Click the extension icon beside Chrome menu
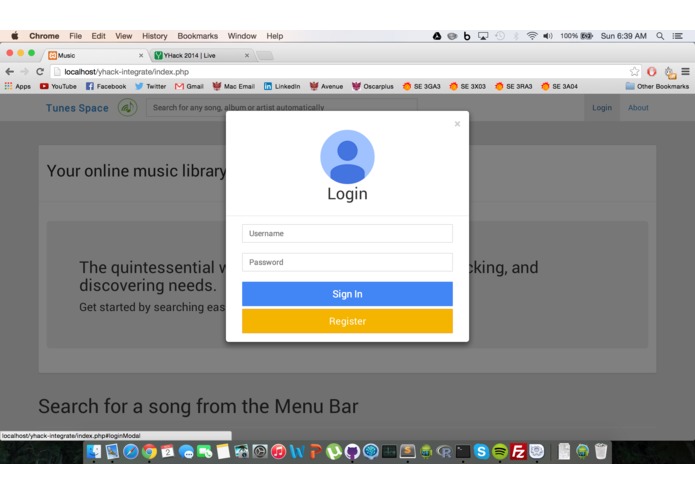 670,72
